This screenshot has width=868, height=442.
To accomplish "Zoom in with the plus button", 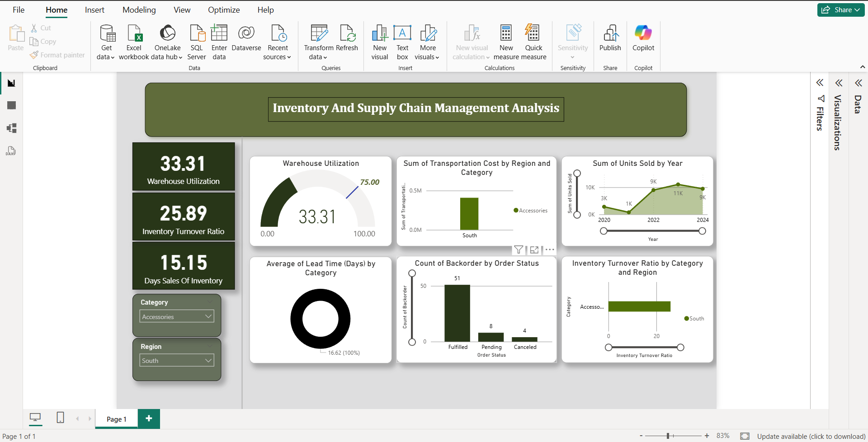I will (707, 436).
